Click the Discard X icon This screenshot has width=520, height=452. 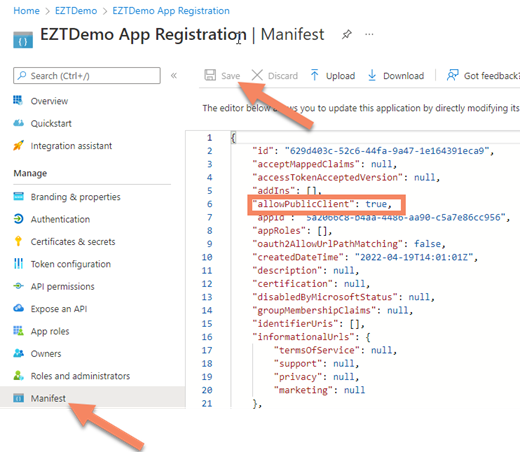click(257, 75)
